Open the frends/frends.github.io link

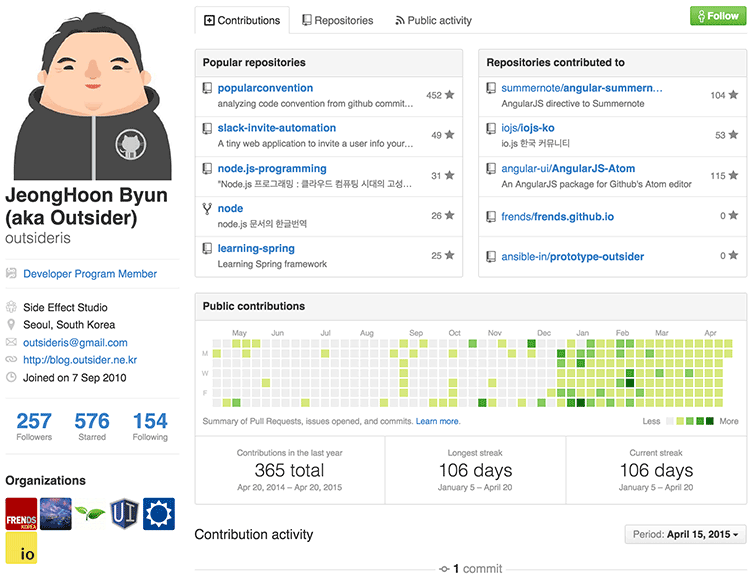coord(557,217)
